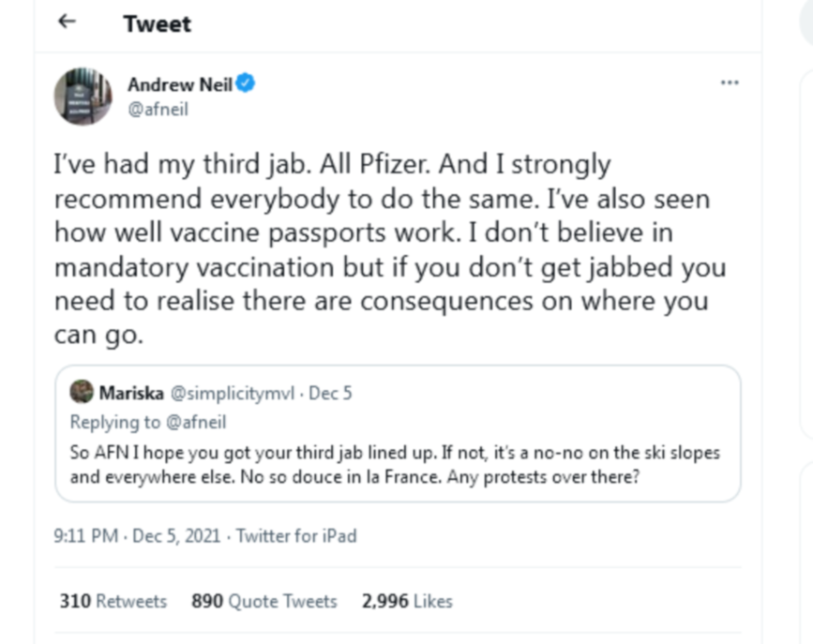The image size is (813, 644).
Task: Click Andrew Neil's profile avatar
Action: pyautogui.click(x=83, y=97)
